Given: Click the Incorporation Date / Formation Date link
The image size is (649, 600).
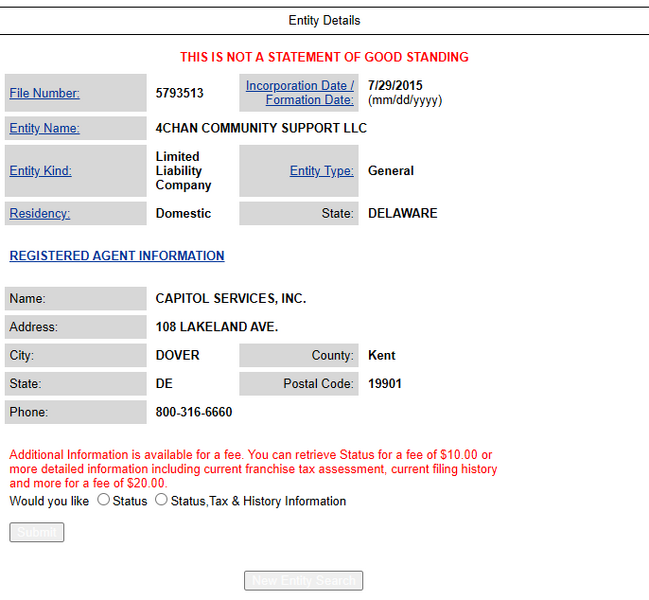Looking at the screenshot, I should pos(300,93).
